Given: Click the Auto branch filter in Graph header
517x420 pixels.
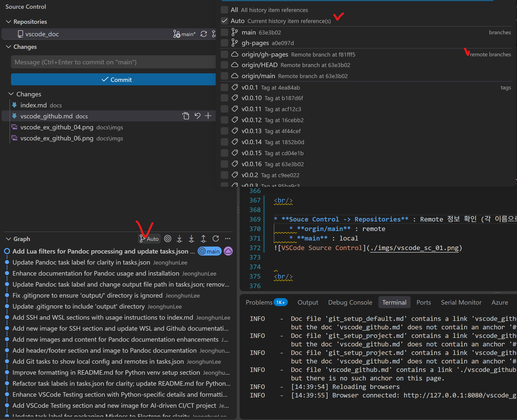Looking at the screenshot, I should click(149, 239).
